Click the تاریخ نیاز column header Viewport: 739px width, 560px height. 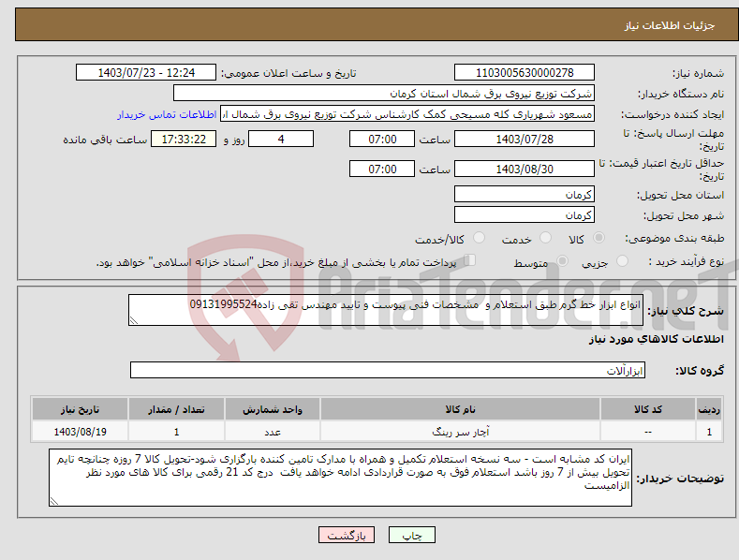coord(81,409)
